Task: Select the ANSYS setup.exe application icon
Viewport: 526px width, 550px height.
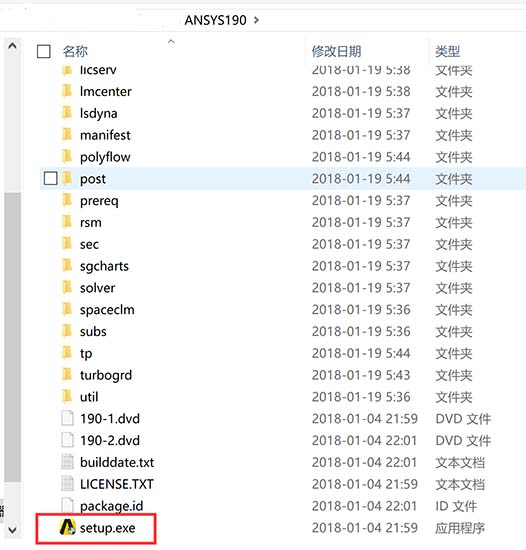Action: click(67, 527)
